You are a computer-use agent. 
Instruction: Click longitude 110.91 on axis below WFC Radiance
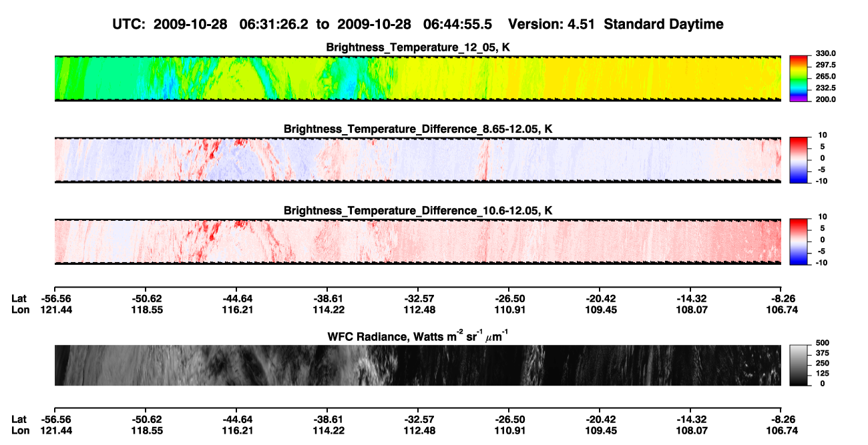tap(508, 430)
